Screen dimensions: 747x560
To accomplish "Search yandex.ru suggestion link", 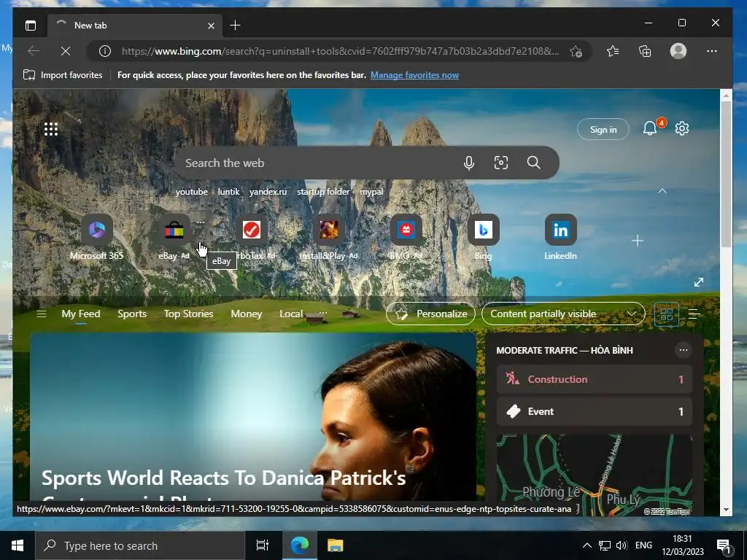I will coord(268,192).
